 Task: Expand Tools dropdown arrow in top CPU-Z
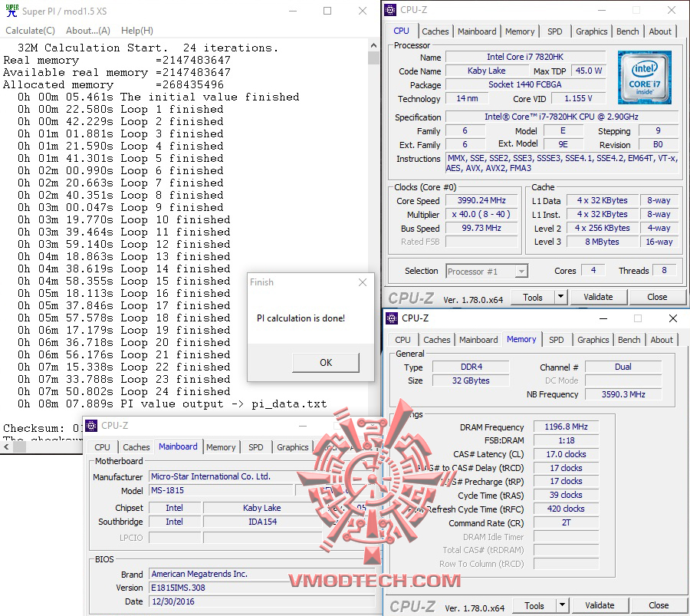[x=560, y=297]
